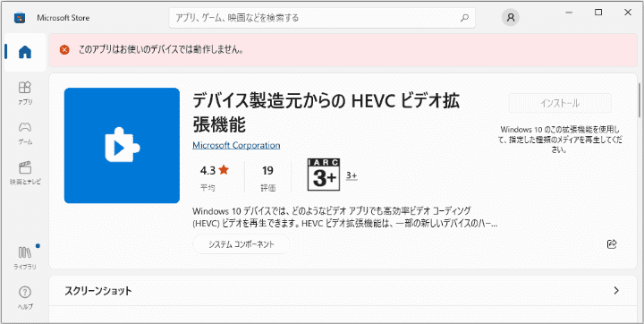
Task: Open the ゲーム section
Action: pyautogui.click(x=25, y=133)
